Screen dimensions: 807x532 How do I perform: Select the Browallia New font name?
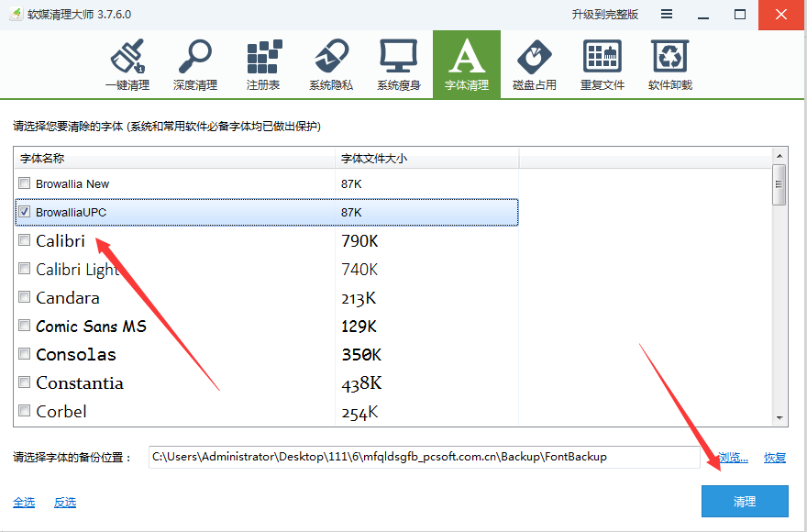[x=72, y=183]
